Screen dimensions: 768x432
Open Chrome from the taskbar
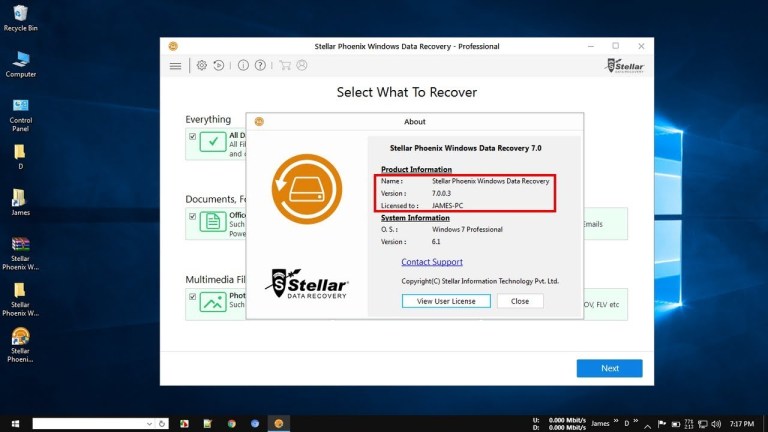point(231,424)
